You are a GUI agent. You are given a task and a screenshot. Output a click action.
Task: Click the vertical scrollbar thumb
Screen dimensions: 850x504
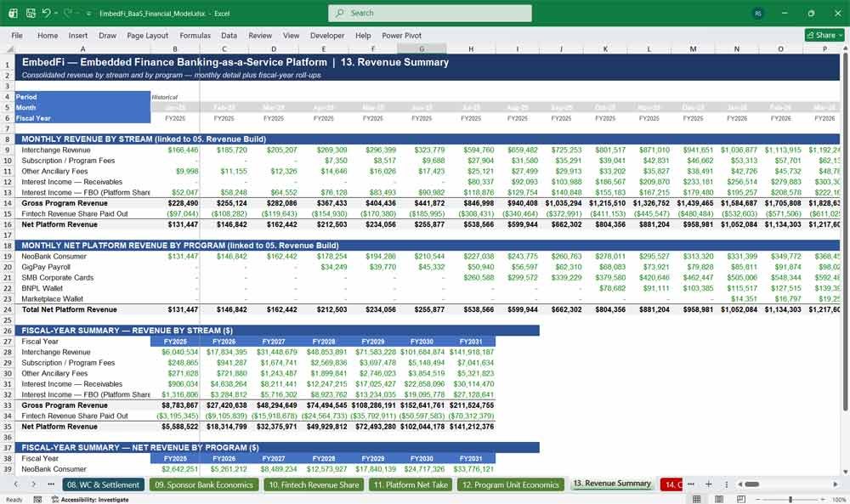[844, 231]
